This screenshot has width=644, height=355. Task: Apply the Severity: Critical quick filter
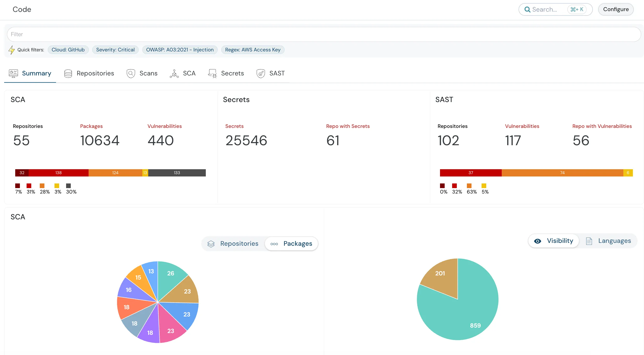point(115,50)
